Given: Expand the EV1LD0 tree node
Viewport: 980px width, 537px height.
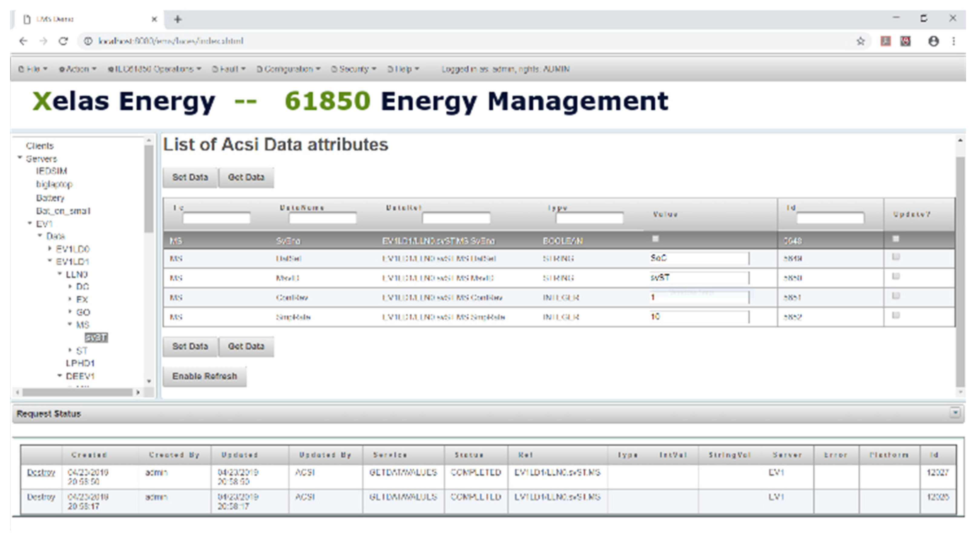Looking at the screenshot, I should pyautogui.click(x=50, y=249).
